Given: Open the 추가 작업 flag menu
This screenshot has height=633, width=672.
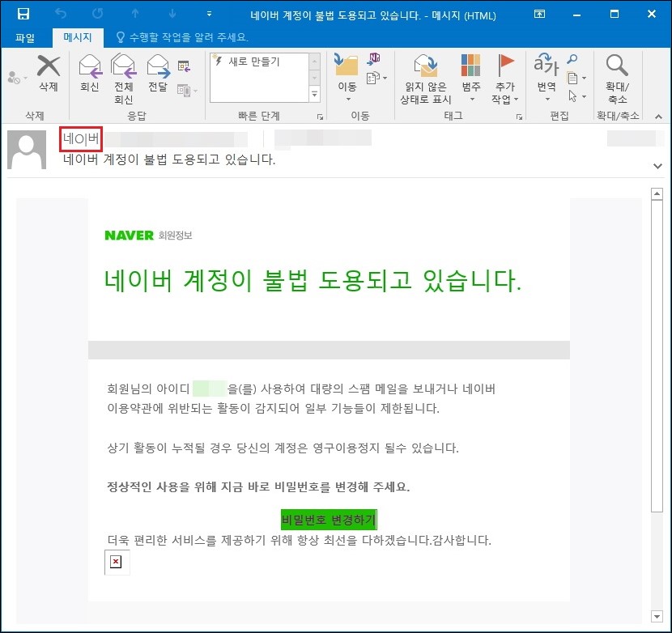Looking at the screenshot, I should click(x=505, y=79).
